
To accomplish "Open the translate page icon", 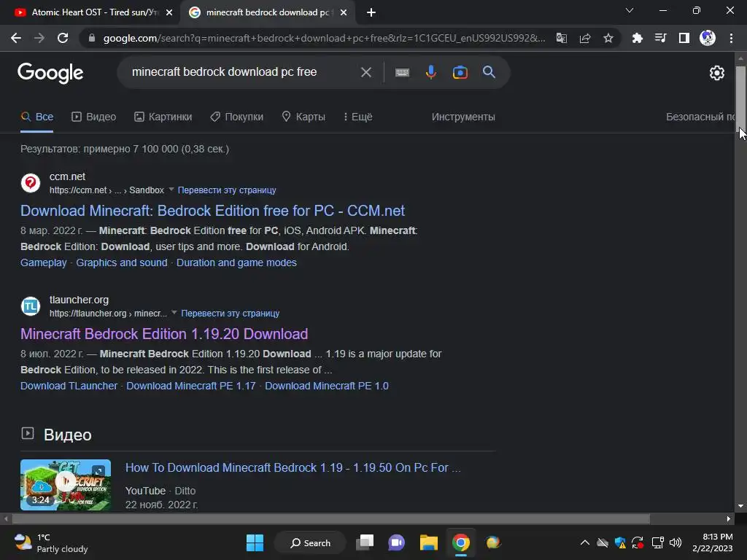I will (562, 38).
